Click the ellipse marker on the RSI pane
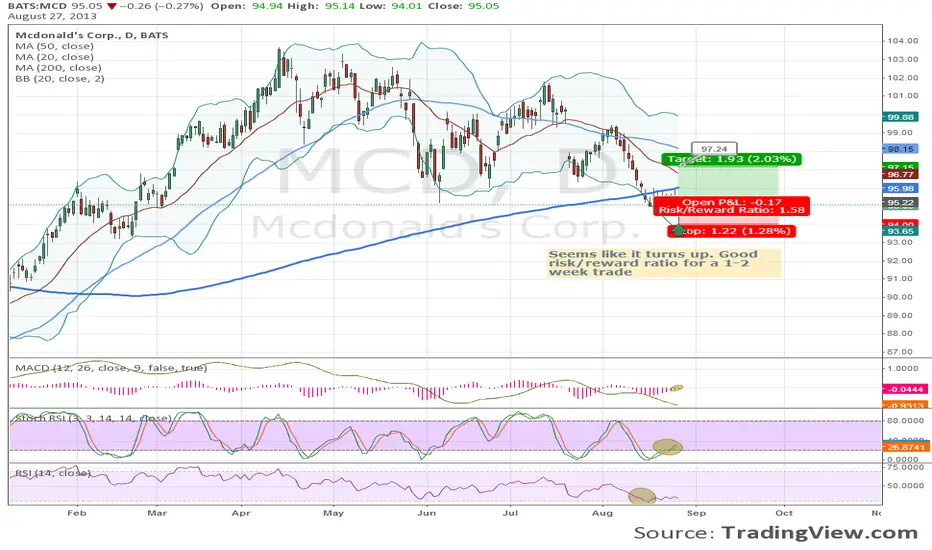Image resolution: width=932 pixels, height=550 pixels. pos(642,495)
